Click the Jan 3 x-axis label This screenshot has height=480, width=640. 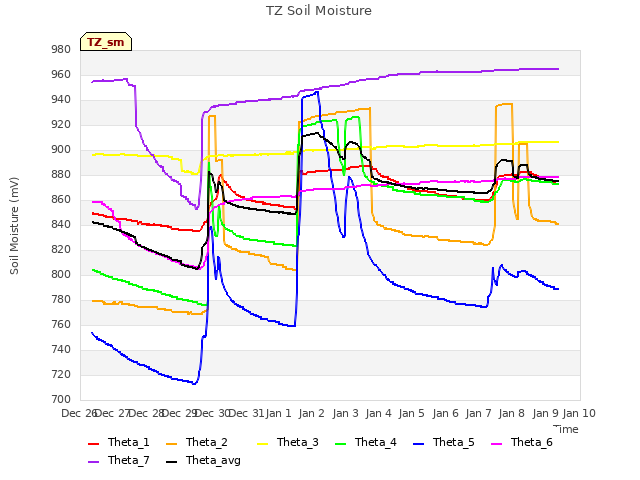(x=345, y=413)
